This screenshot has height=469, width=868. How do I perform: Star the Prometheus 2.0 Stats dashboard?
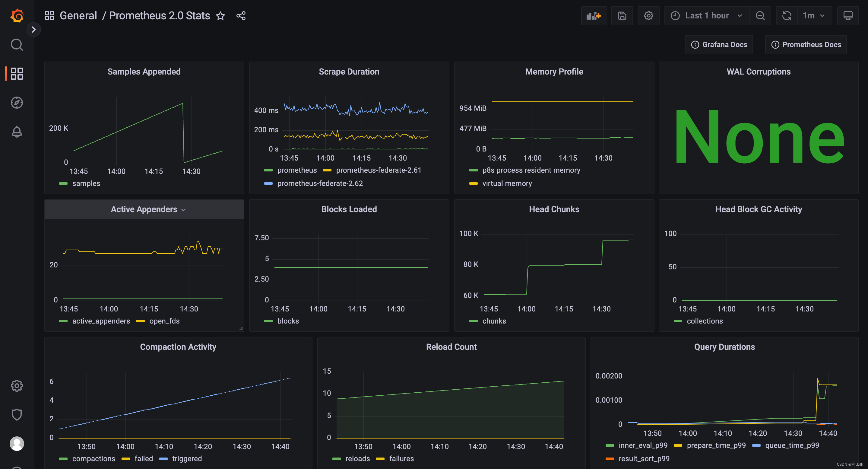(220, 16)
